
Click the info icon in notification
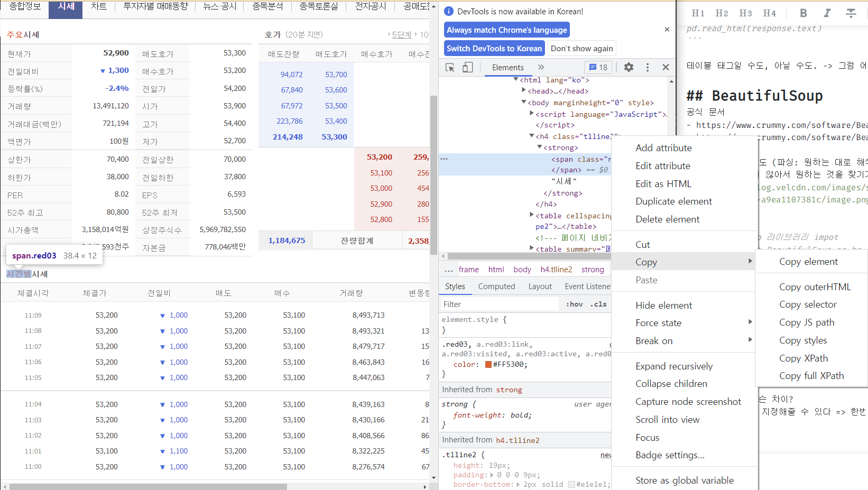(x=449, y=11)
